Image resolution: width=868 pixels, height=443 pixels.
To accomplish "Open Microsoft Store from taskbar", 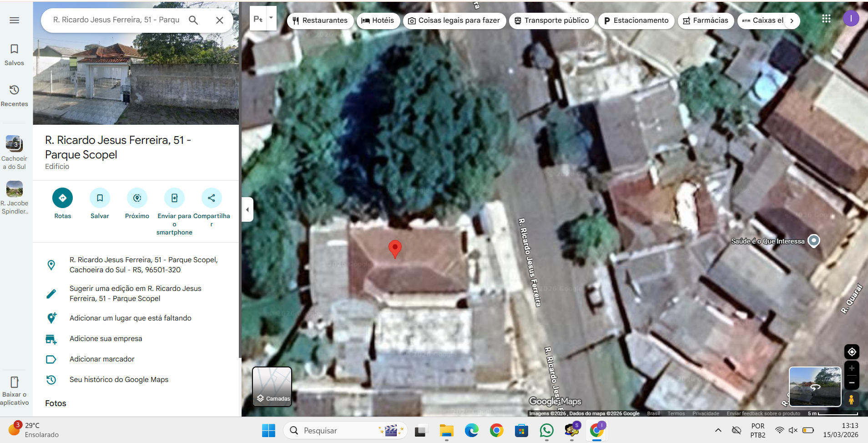I will click(x=521, y=430).
